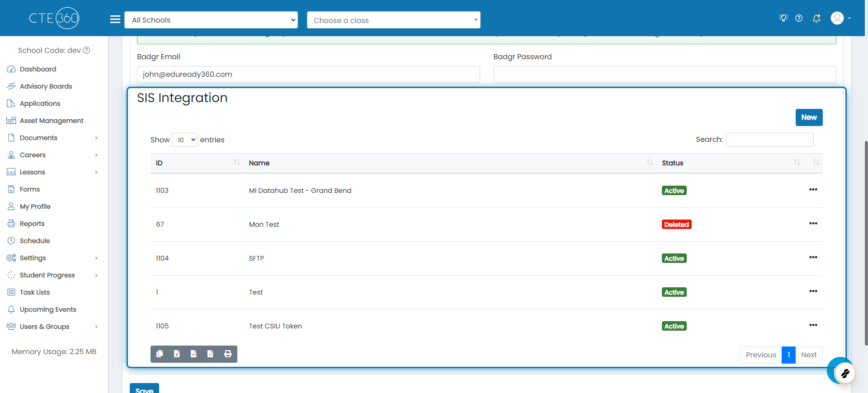Viewport: 868px width, 393px height.
Task: Click the name "SFTP" in the table
Action: pos(256,258)
